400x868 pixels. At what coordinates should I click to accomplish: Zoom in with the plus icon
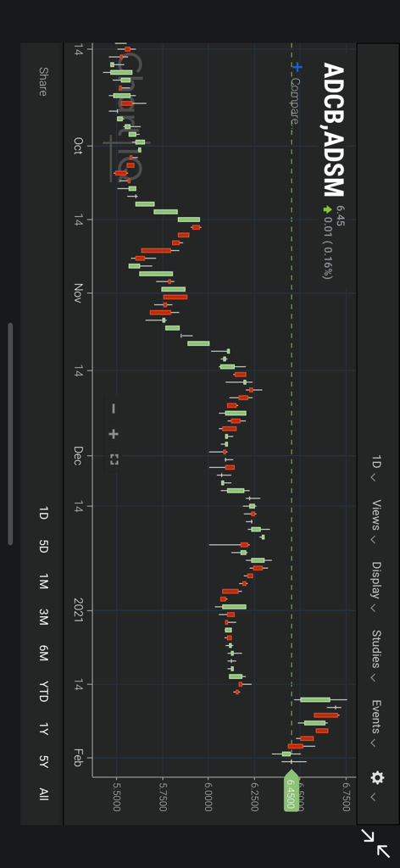114,434
